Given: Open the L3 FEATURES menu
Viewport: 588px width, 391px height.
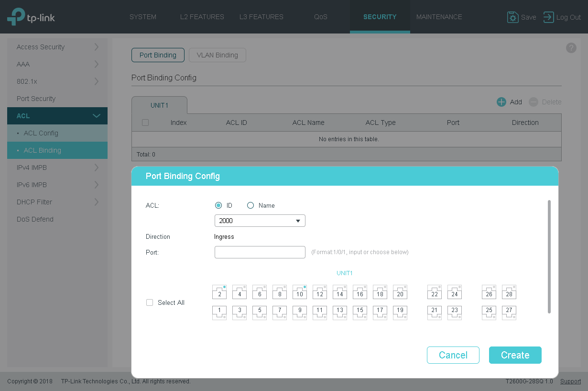Looking at the screenshot, I should [x=261, y=17].
